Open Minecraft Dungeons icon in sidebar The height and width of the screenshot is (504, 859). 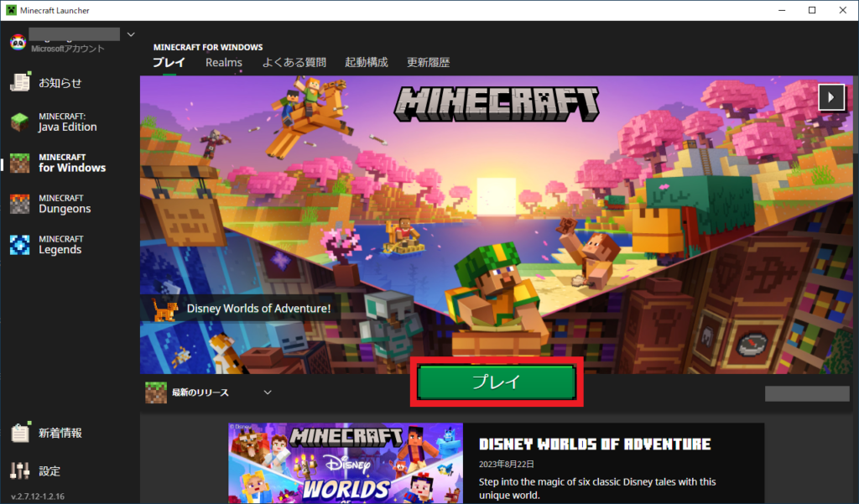20,205
